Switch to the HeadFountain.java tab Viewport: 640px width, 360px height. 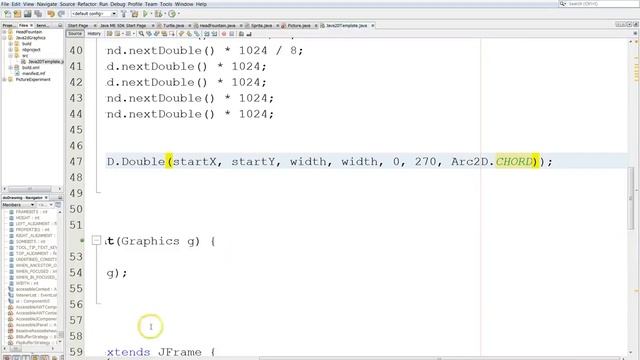click(217, 25)
